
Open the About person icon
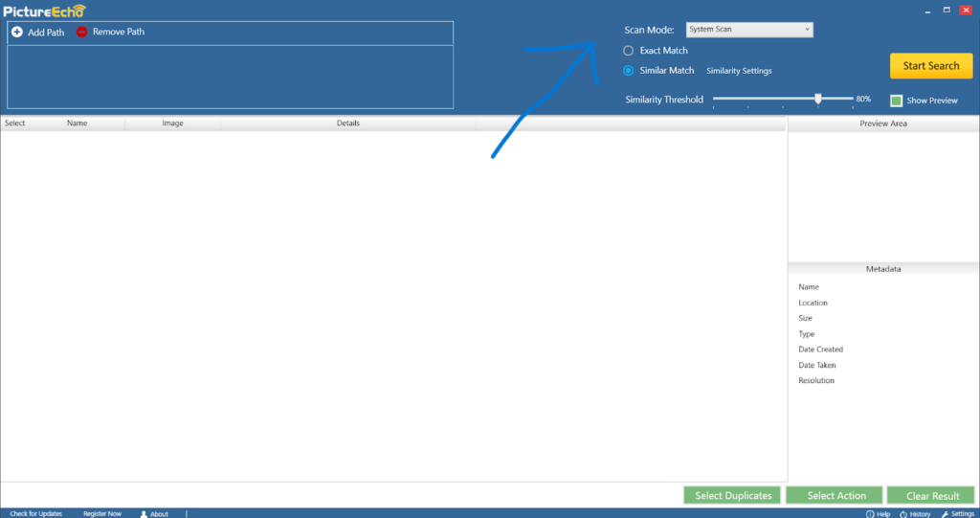(x=145, y=513)
